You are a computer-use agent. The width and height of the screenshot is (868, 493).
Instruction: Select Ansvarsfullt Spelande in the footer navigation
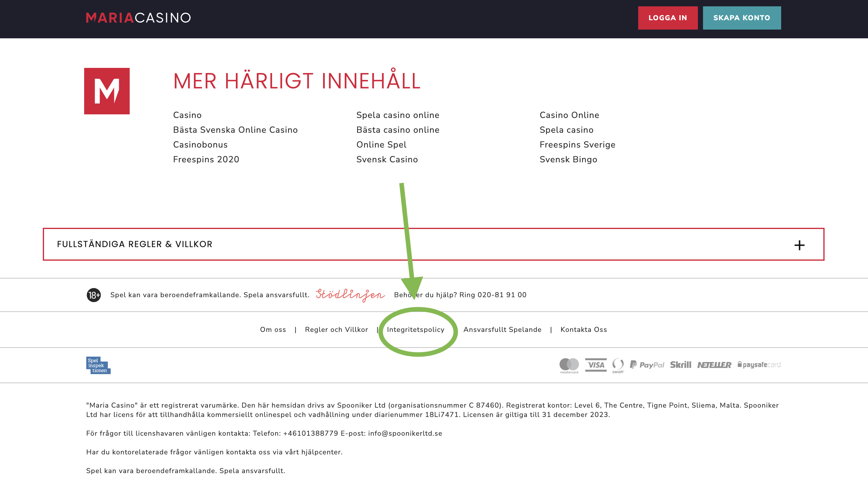tap(502, 329)
